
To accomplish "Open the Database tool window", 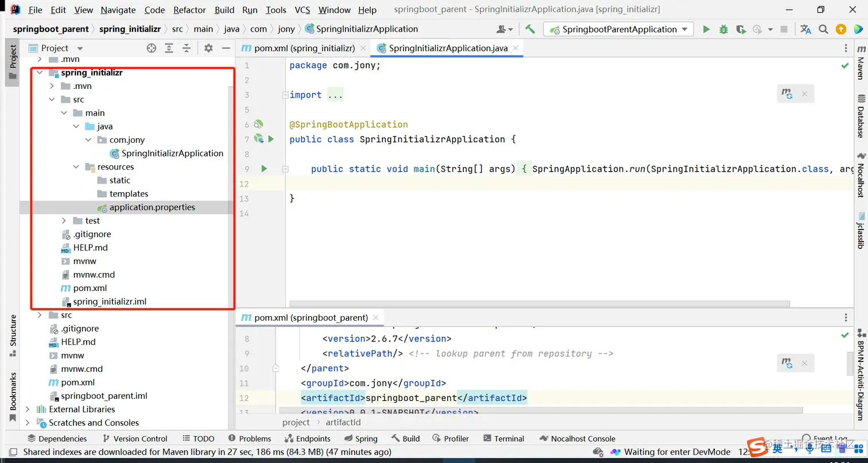I will pos(861,116).
